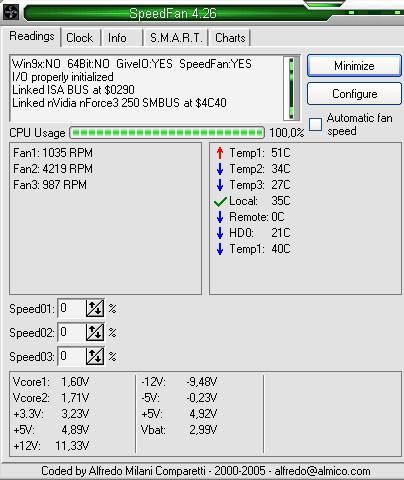Click the SpeedFan fan icon in title bar
Image resolution: width=404 pixels, height=480 pixels.
(x=11, y=13)
